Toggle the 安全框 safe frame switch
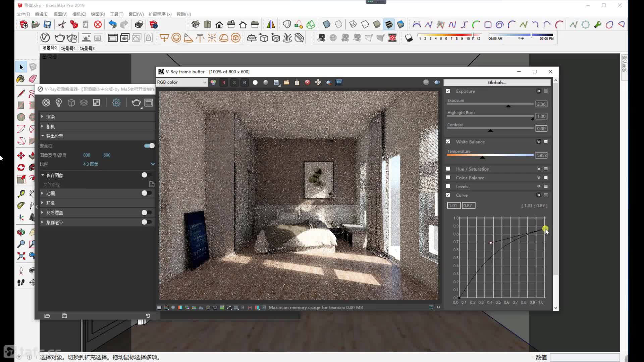This screenshot has width=644, height=362. pos(149,146)
